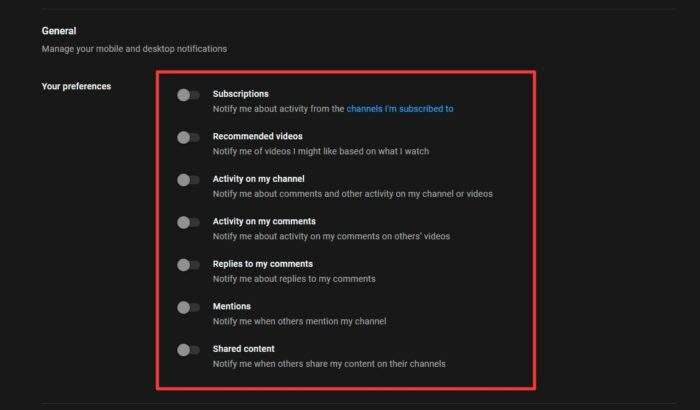Viewport: 700px width, 410px height.
Task: Click the 'Subscriptions' title text
Action: click(x=241, y=94)
